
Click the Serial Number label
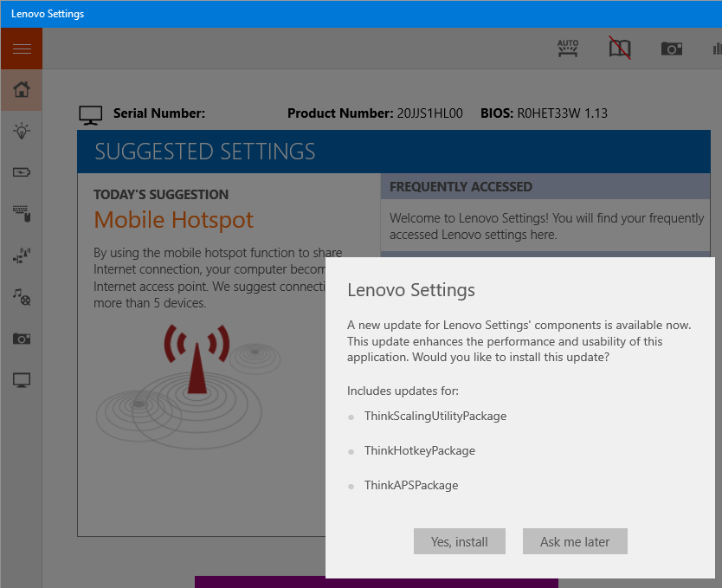159,113
